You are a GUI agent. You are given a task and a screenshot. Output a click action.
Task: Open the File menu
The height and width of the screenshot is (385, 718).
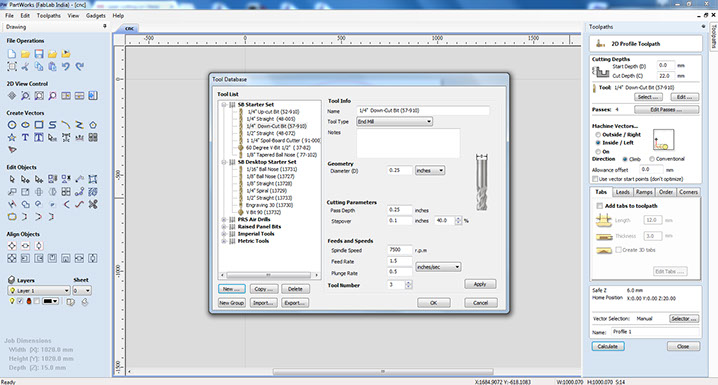(x=9, y=16)
